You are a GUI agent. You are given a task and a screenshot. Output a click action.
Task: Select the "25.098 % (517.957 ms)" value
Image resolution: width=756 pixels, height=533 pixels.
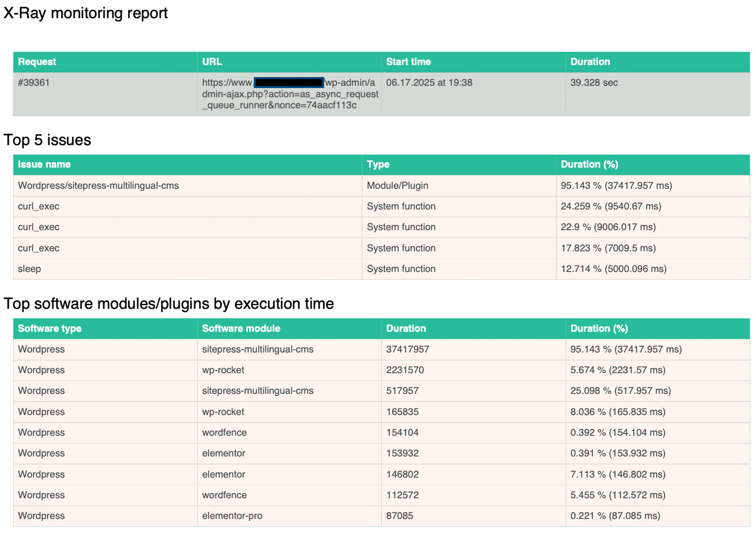click(x=621, y=391)
